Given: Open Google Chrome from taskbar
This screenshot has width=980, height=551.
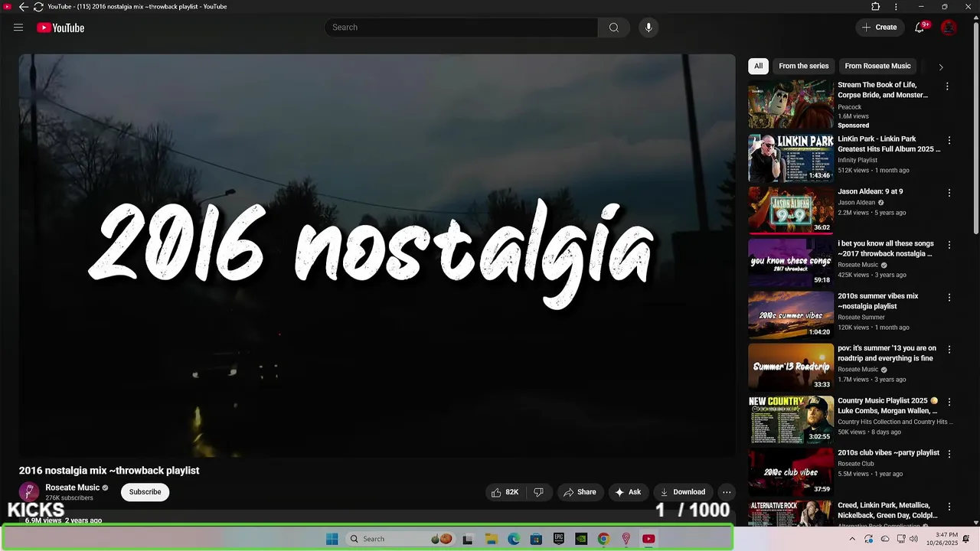Looking at the screenshot, I should (603, 539).
